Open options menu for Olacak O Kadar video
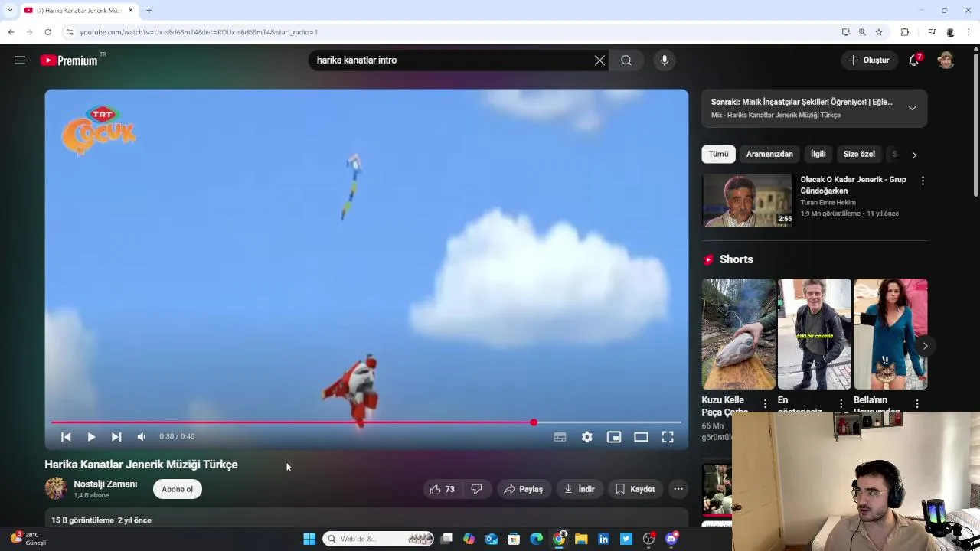Screen dimensions: 980x551 pyautogui.click(x=923, y=181)
